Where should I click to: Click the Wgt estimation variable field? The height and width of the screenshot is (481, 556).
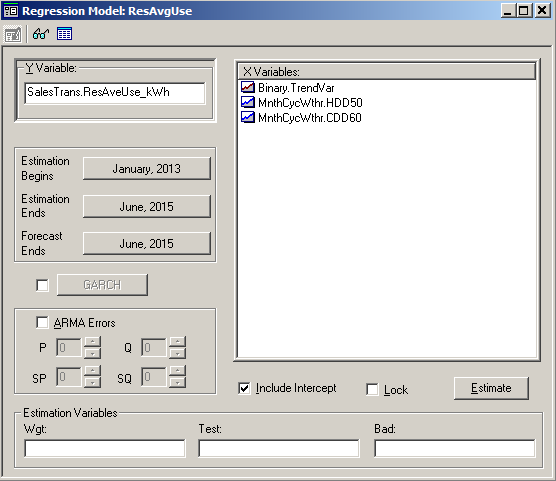(x=105, y=448)
